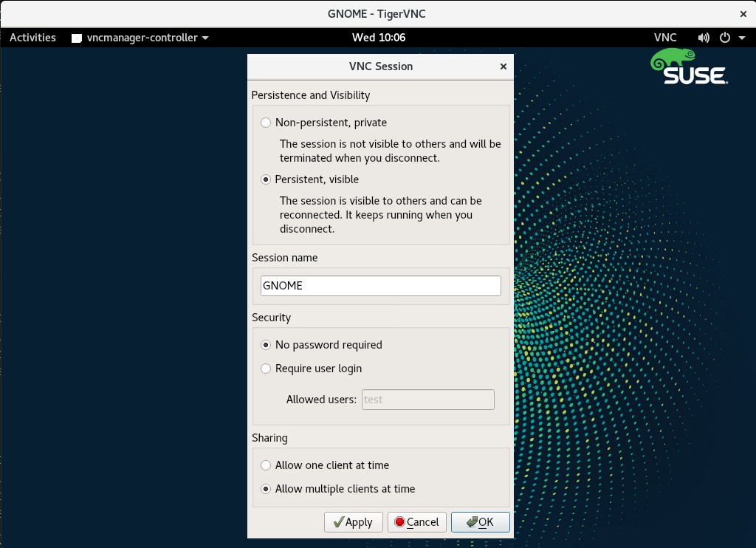Select Allow multiple clients at time
756x548 pixels.
(x=266, y=489)
